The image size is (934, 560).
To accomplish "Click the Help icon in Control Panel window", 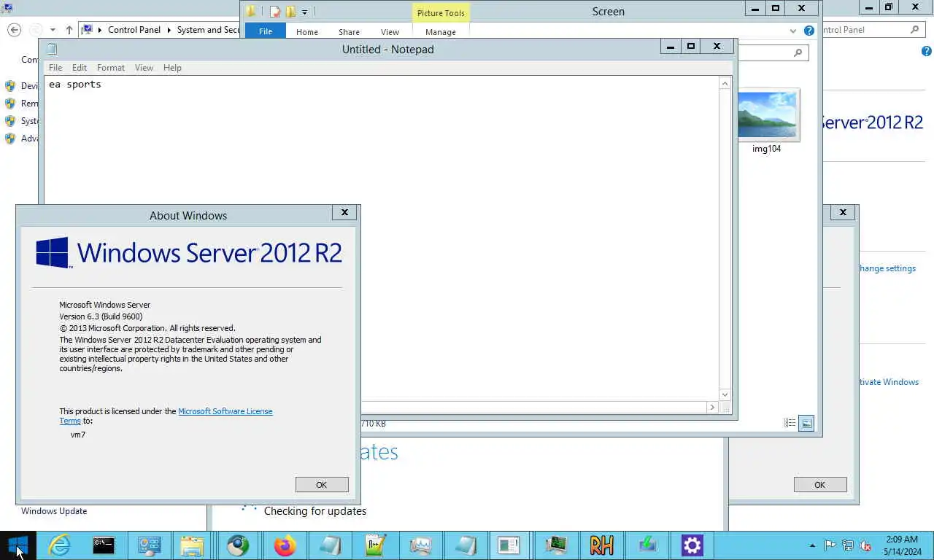I will coord(927,51).
